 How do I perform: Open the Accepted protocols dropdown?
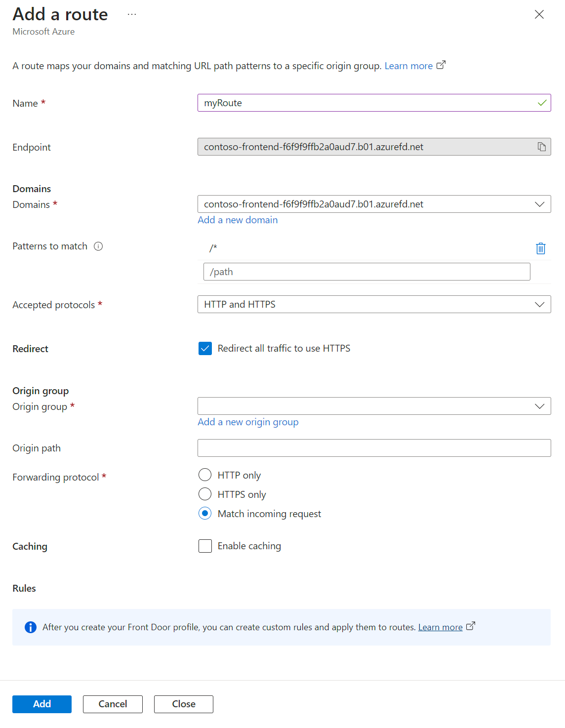click(x=540, y=304)
